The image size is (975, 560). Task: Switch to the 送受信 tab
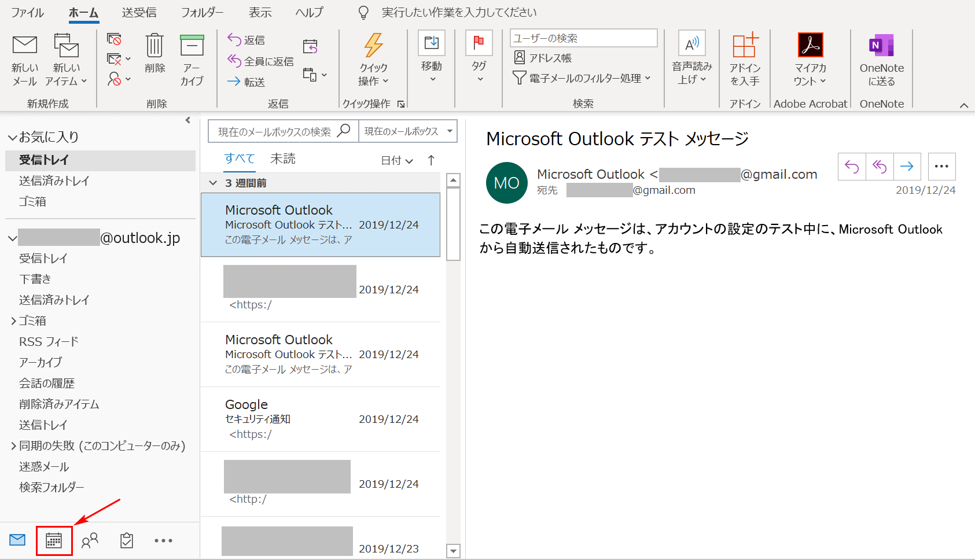point(139,12)
